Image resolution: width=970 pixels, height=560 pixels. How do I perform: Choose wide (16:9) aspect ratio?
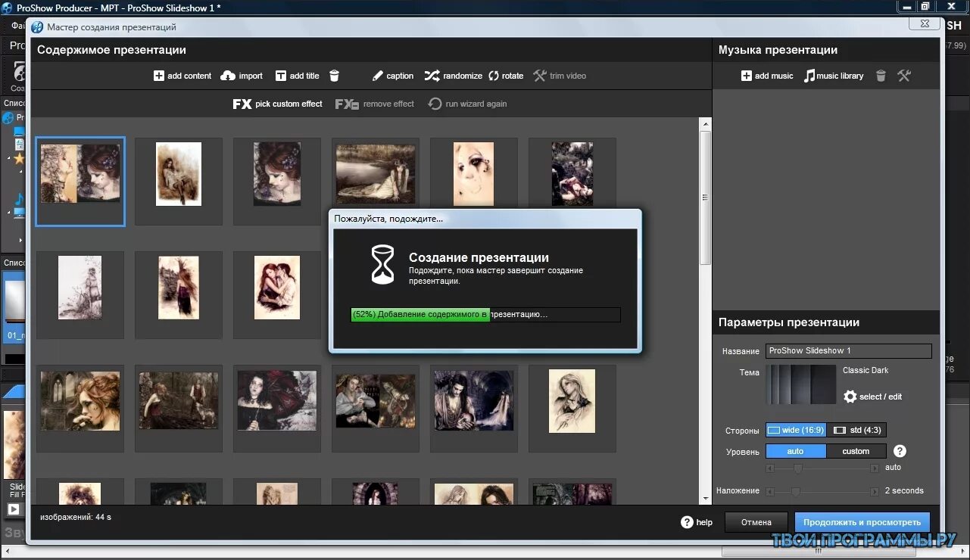click(796, 430)
